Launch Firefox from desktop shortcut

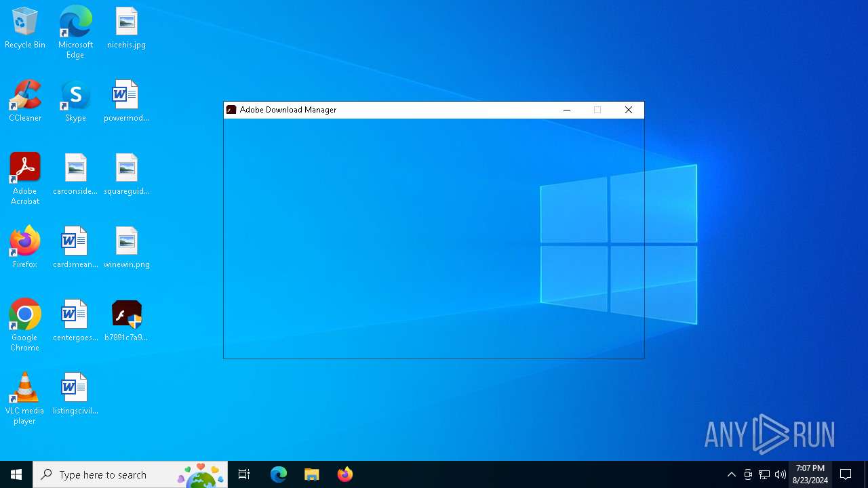tap(25, 248)
